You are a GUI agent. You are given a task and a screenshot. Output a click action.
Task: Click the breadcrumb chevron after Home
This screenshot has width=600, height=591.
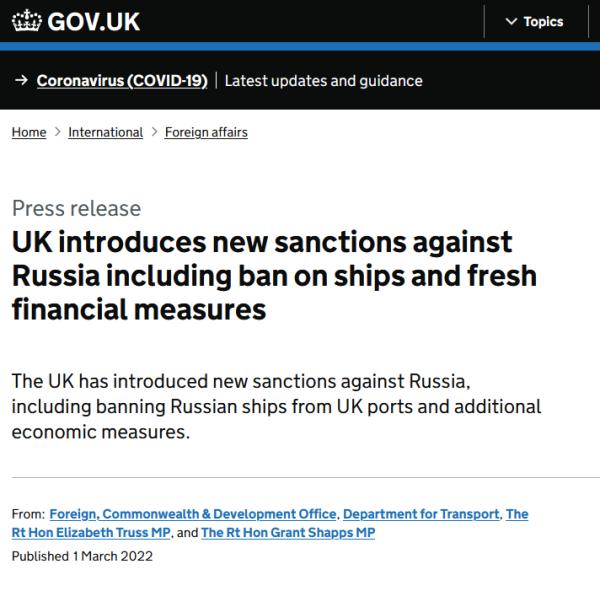(57, 132)
